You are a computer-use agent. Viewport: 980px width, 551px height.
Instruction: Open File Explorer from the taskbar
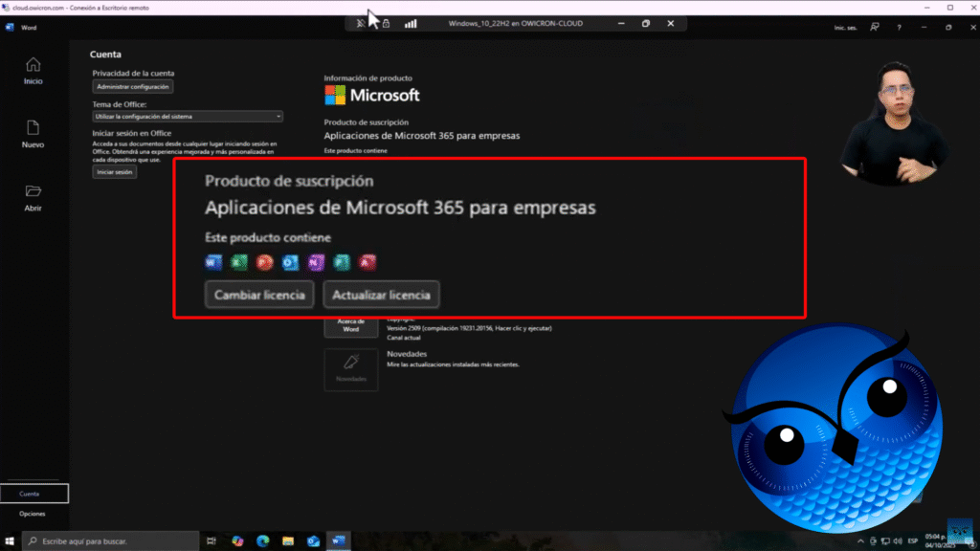[x=287, y=540]
